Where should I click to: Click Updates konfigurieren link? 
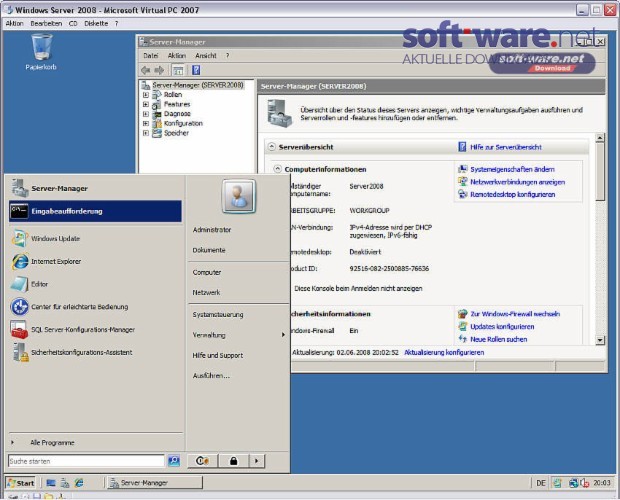click(502, 326)
